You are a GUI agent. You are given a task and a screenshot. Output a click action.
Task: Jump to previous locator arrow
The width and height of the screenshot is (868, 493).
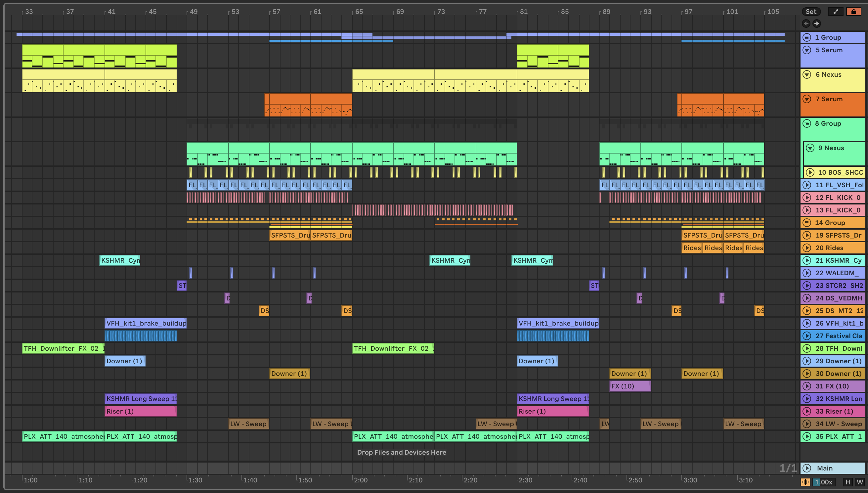point(806,23)
